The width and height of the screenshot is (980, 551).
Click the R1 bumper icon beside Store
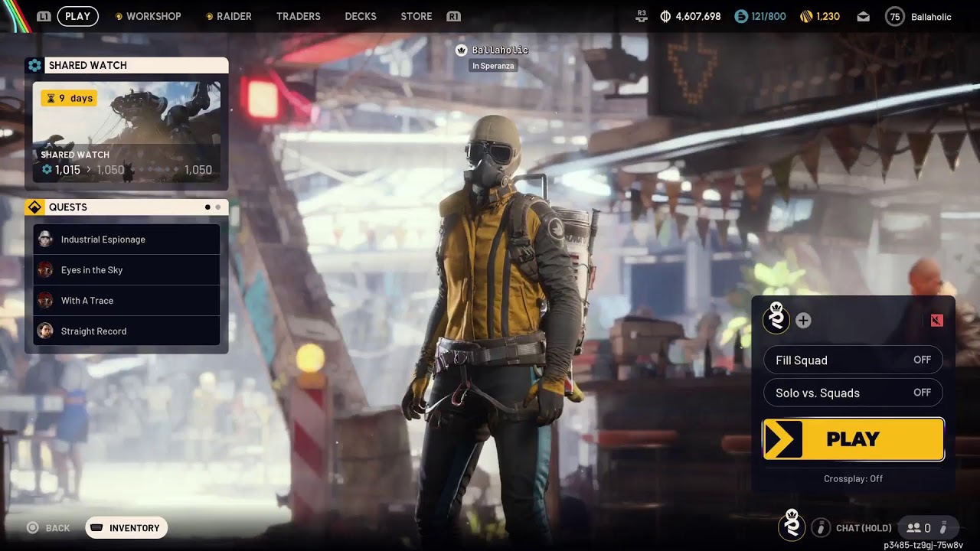[453, 16]
